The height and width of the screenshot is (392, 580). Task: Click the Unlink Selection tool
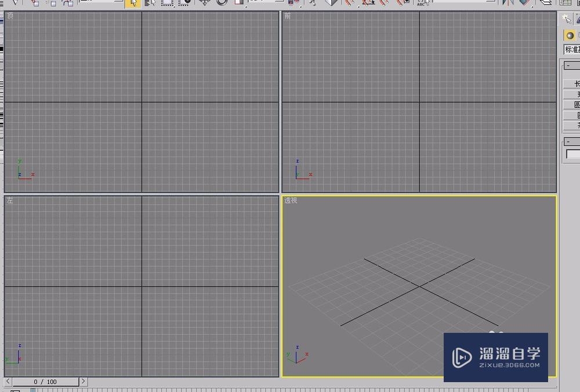pos(52,2)
